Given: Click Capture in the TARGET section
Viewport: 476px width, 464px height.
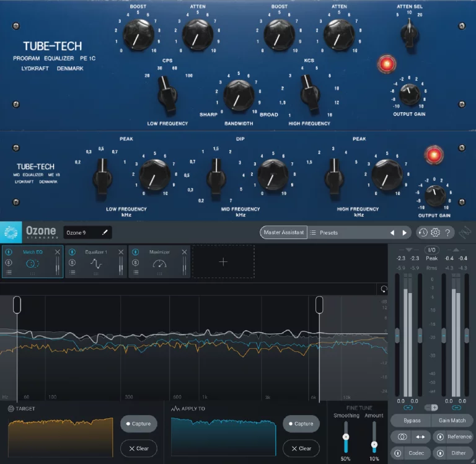Looking at the screenshot, I should click(138, 424).
